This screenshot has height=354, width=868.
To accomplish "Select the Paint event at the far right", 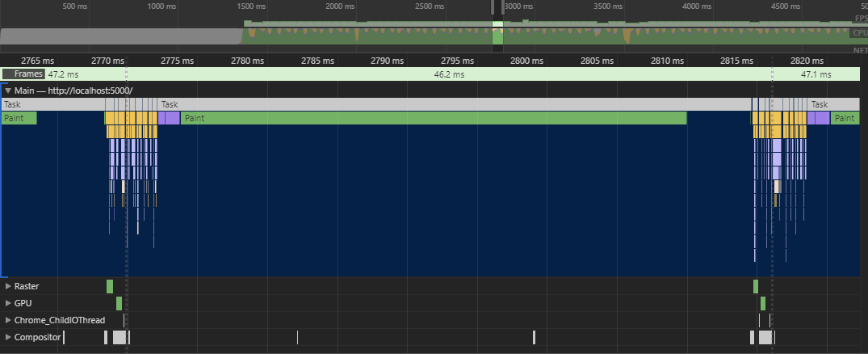I will (845, 118).
